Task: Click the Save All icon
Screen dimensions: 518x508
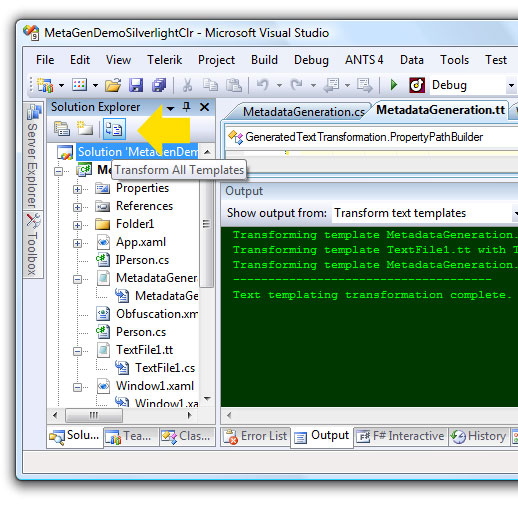Action: (159, 85)
